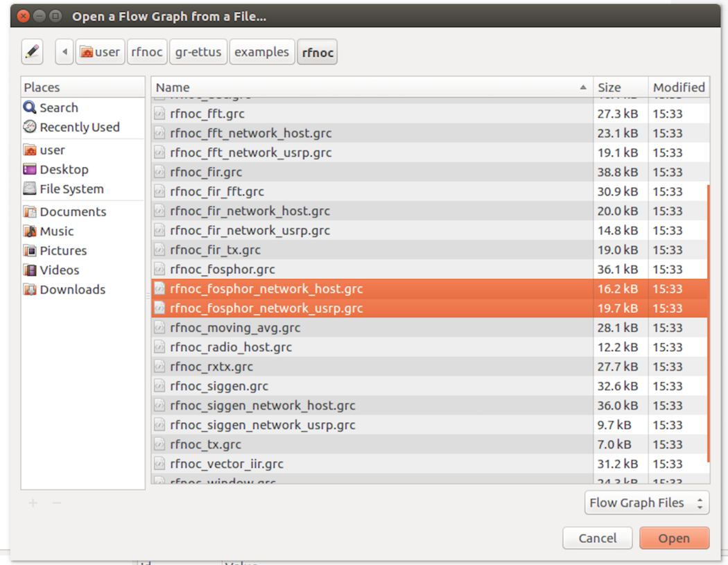Navigate to the gr-ettus breadcrumb
This screenshot has width=728, height=565.
(198, 51)
